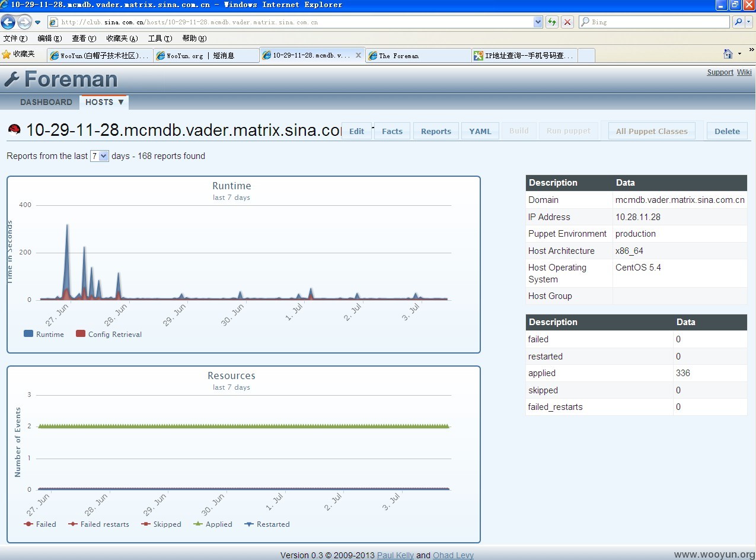Open the Paul Kelly footer link
Viewport: 756px width, 560px height.
[395, 555]
